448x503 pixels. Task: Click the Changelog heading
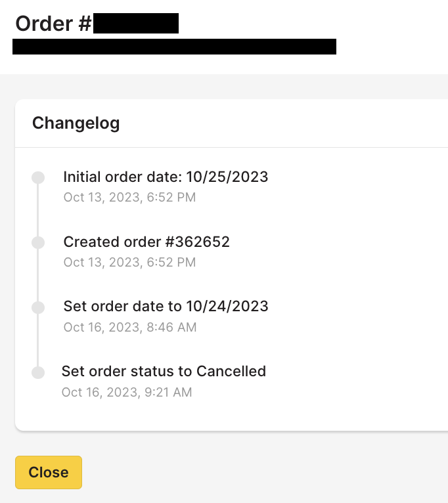pos(76,123)
